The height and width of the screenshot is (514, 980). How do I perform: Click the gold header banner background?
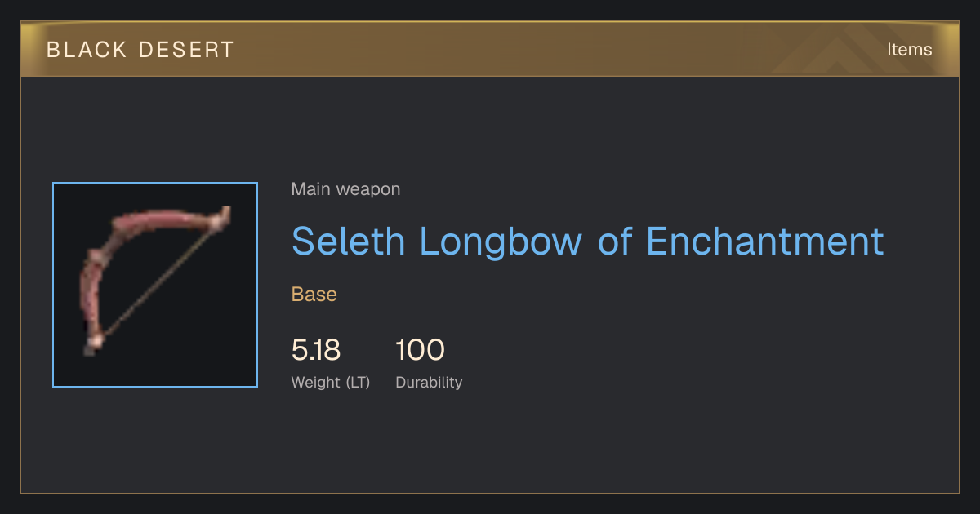click(x=490, y=49)
